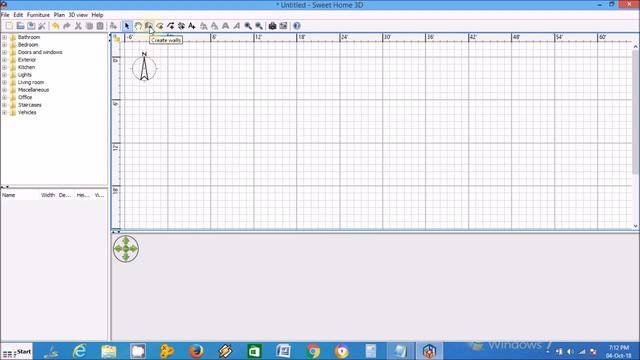The height and width of the screenshot is (360, 640).
Task: Expand the Bathroom category
Action: coord(4,37)
